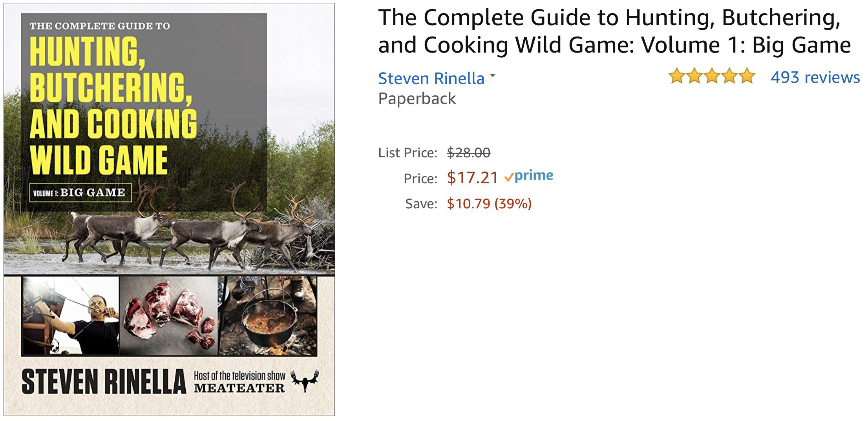Click the last star of the rating
The width and height of the screenshot is (868, 421).
747,76
